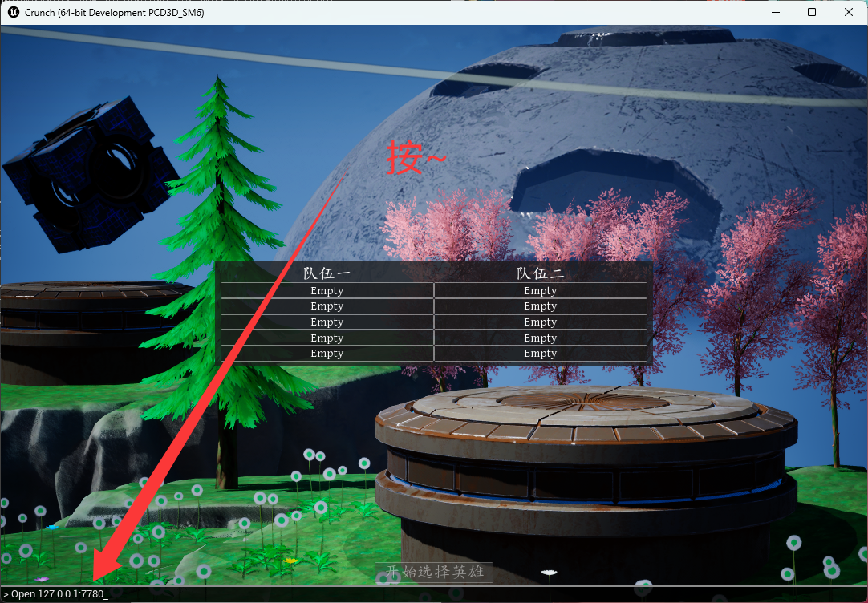Click the Unreal Engine logo in title bar
868x603 pixels.
pyautogui.click(x=14, y=13)
